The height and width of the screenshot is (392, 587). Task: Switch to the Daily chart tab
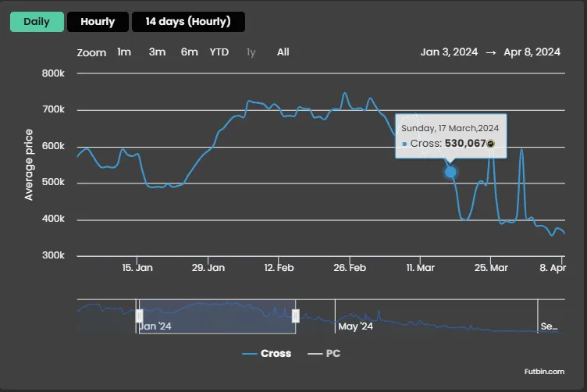37,22
